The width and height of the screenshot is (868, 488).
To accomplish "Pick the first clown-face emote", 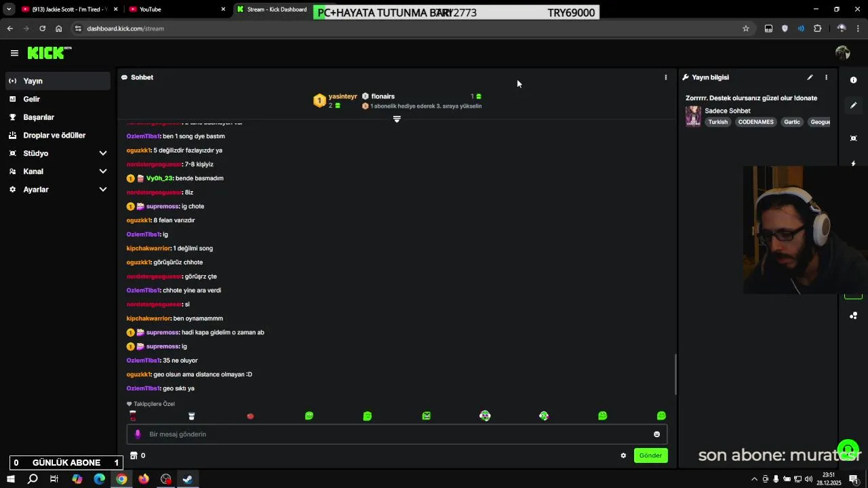I will tap(485, 416).
